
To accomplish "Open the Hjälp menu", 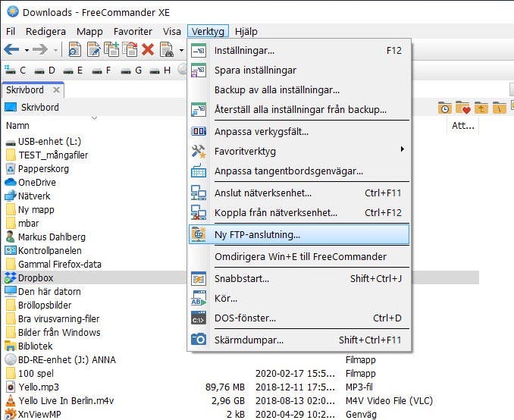I will pyautogui.click(x=246, y=32).
